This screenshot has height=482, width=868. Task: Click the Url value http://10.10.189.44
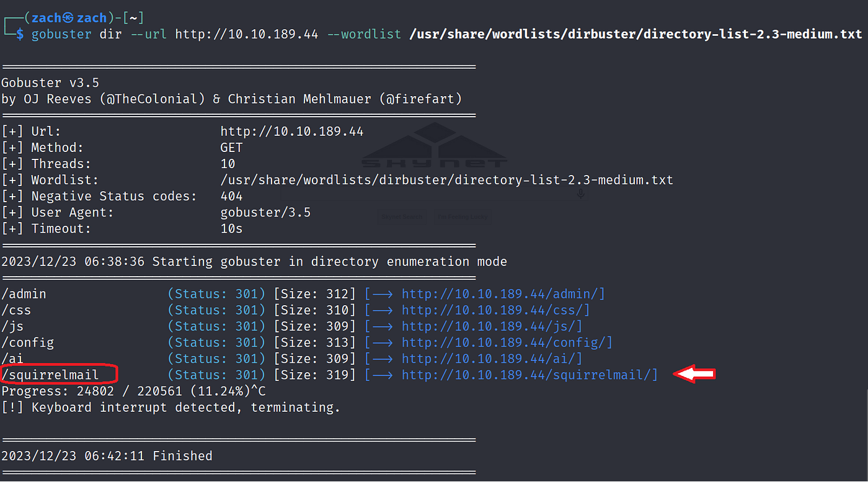(x=292, y=132)
